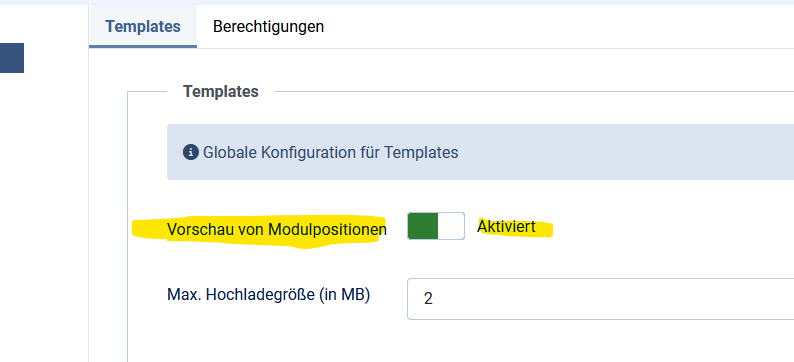794x362 pixels.
Task: Toggle the Vorschau von Modulpositionen switch
Action: [436, 226]
